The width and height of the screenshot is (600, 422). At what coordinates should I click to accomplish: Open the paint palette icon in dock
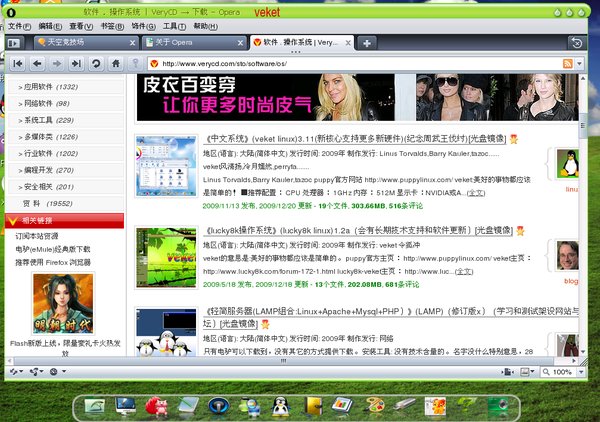(x=375, y=406)
